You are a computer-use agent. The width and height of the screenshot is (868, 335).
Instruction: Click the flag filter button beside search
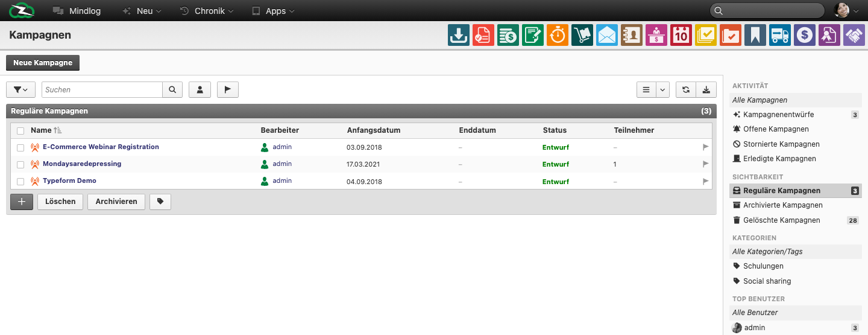click(x=228, y=89)
